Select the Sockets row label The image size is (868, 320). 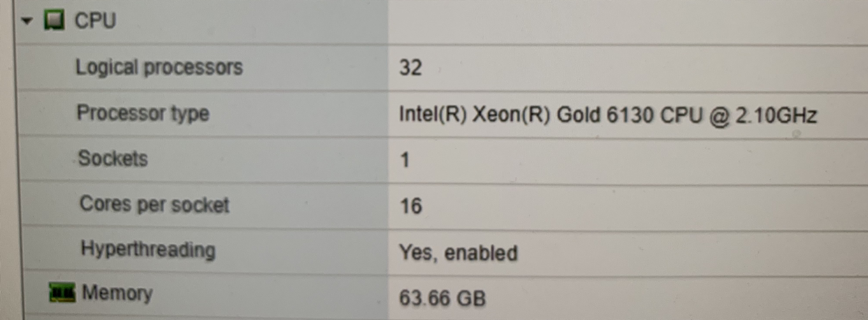(x=113, y=159)
